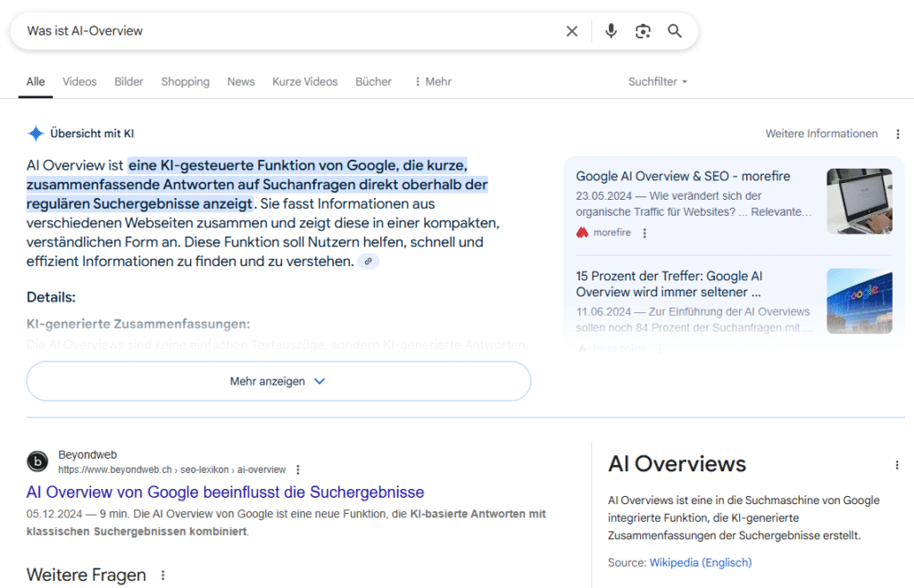Open the Bücher tab
This screenshot has width=914, height=588.
(374, 81)
